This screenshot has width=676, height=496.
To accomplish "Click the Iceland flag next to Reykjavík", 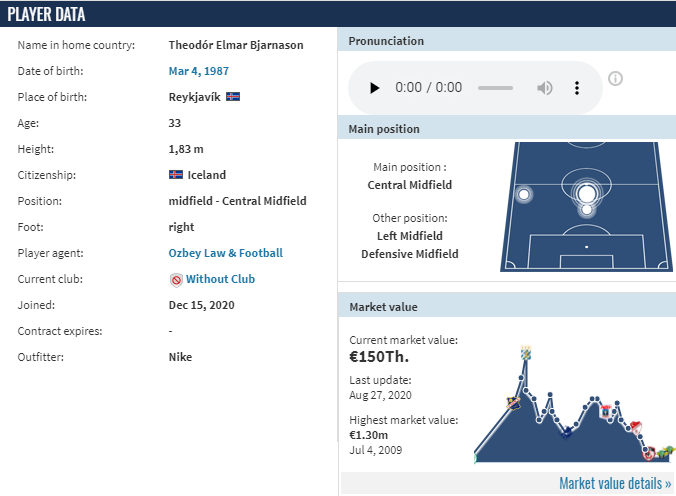I will (x=233, y=97).
